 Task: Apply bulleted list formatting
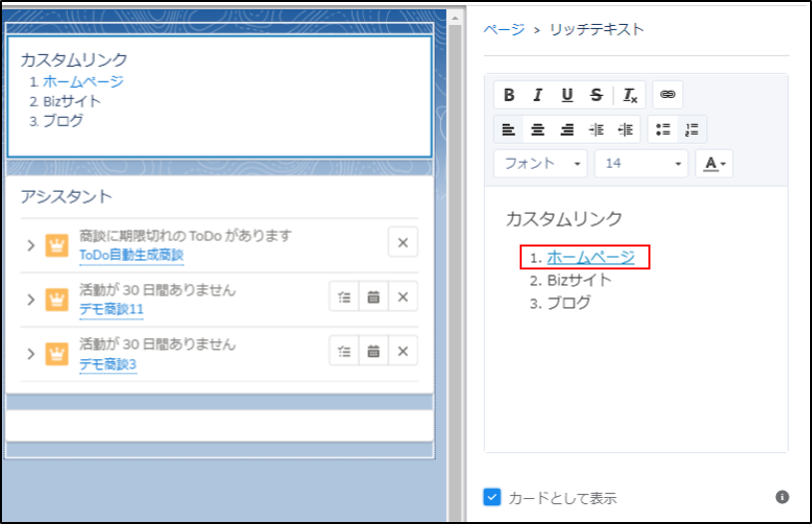(662, 129)
